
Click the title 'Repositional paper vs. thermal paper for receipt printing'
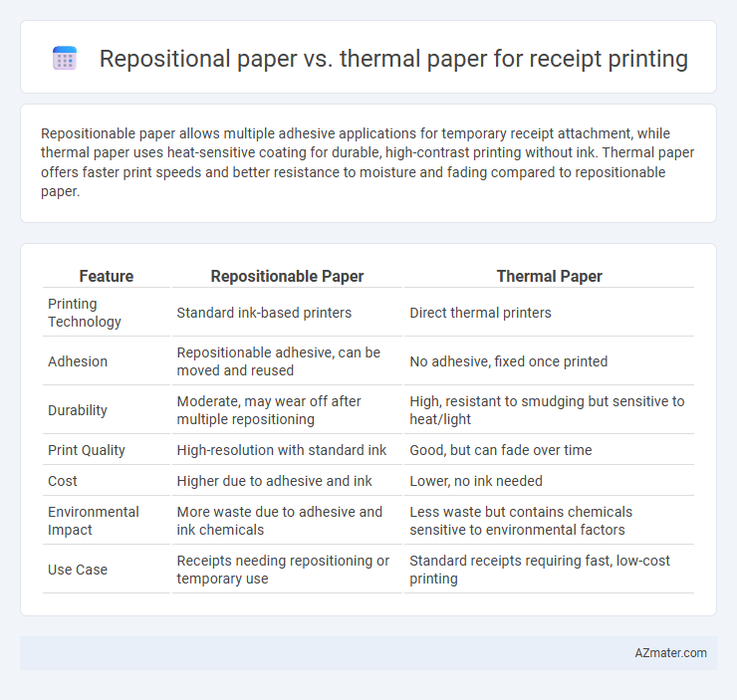(x=393, y=59)
